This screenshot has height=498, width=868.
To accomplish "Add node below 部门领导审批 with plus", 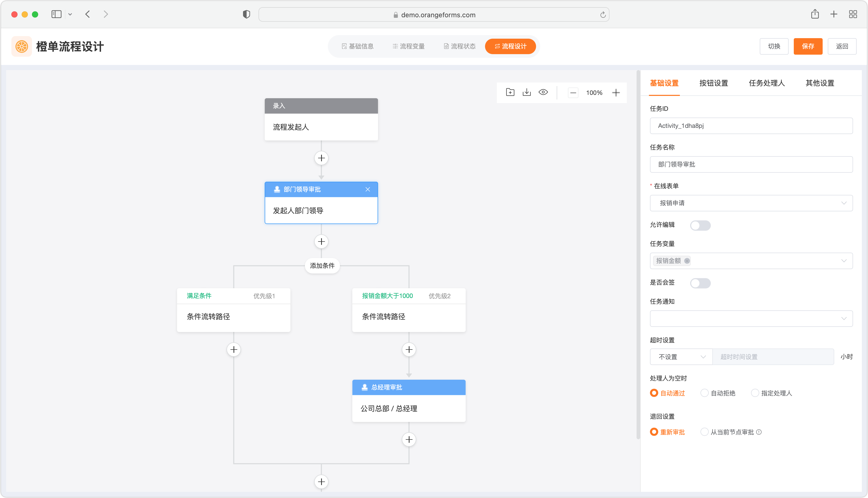I will [321, 242].
